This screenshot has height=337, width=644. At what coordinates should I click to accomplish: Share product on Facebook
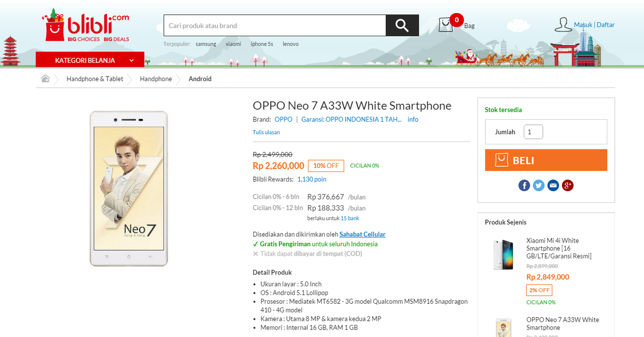click(524, 185)
